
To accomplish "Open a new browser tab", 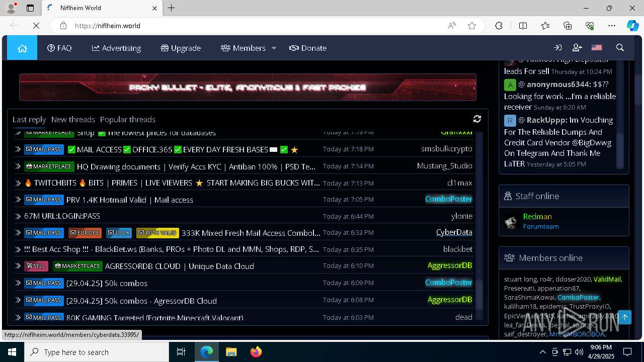I will click(172, 8).
